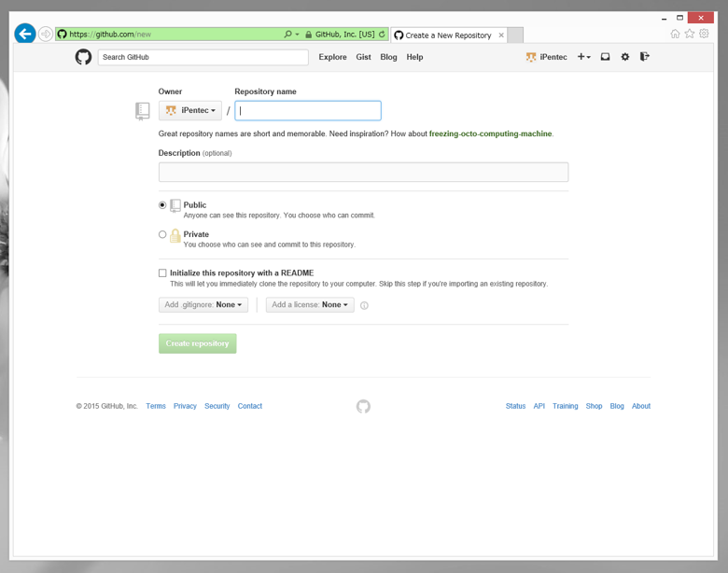Image resolution: width=728 pixels, height=573 pixels.
Task: Open the Owner iPentec dropdown
Action: 190,110
